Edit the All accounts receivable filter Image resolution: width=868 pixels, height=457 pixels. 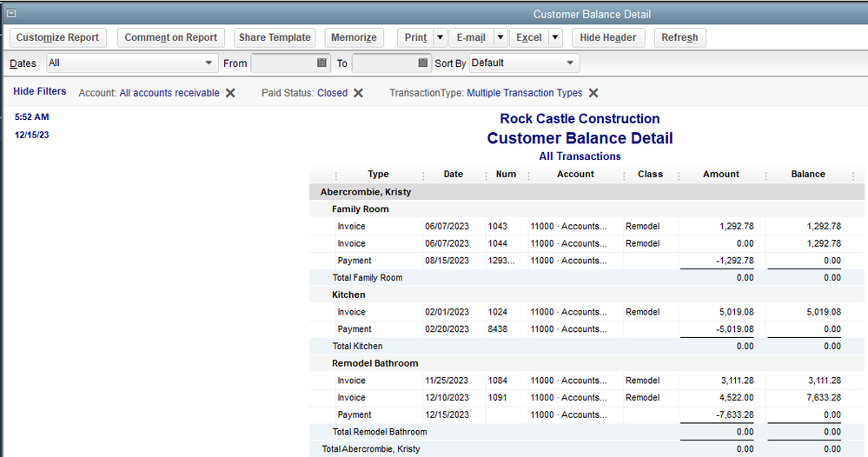(169, 93)
